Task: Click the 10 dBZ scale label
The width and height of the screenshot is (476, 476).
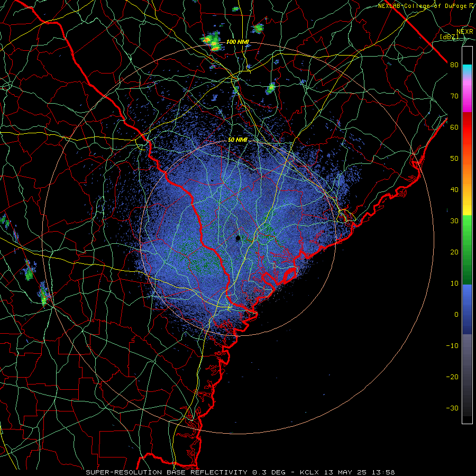Action: (x=454, y=283)
